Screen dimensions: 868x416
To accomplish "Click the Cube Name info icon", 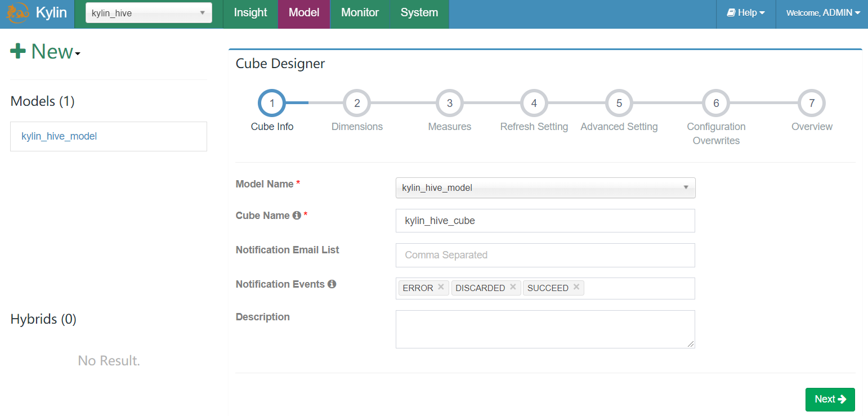I will (297, 216).
